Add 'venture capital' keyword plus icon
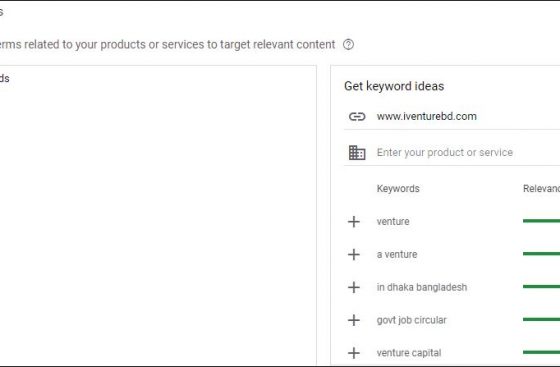This screenshot has height=367, width=560. pos(354,353)
